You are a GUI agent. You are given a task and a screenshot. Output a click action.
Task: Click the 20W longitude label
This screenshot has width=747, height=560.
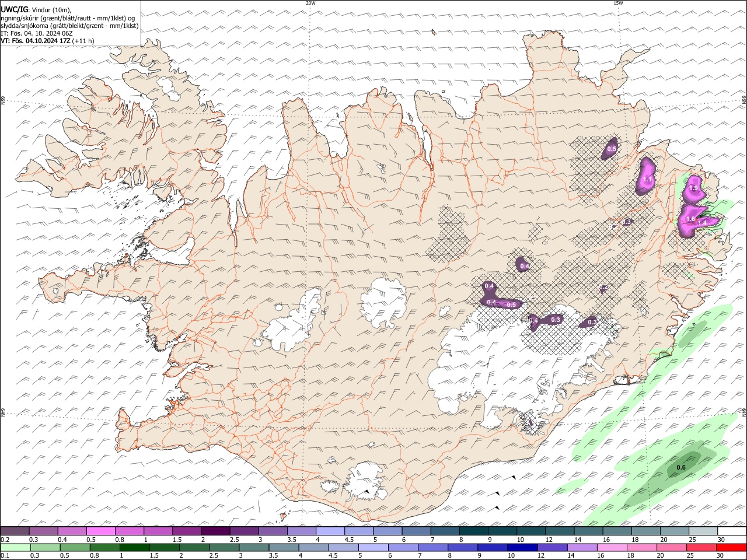[x=310, y=3]
